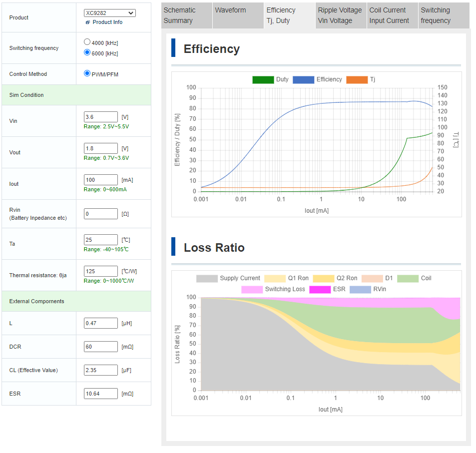The width and height of the screenshot is (476, 453).
Task: Select the 6000 kHz switching frequency
Action: (87, 52)
